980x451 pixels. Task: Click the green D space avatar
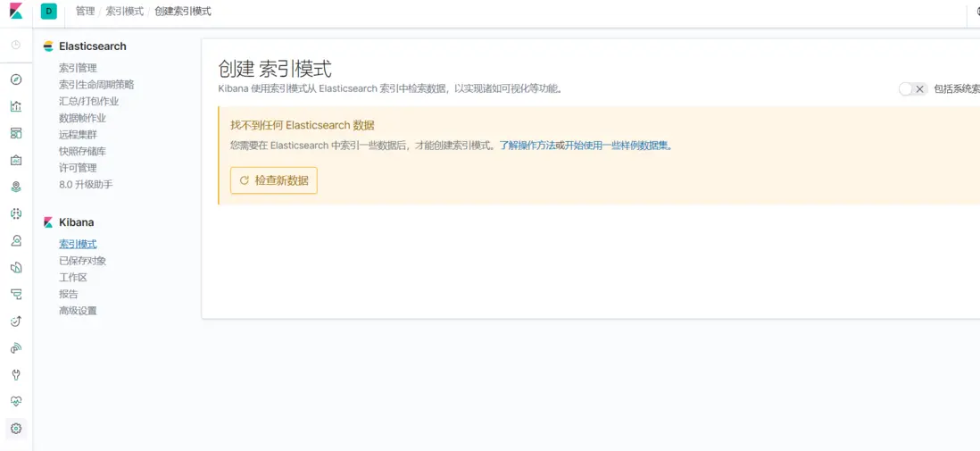tap(49, 12)
